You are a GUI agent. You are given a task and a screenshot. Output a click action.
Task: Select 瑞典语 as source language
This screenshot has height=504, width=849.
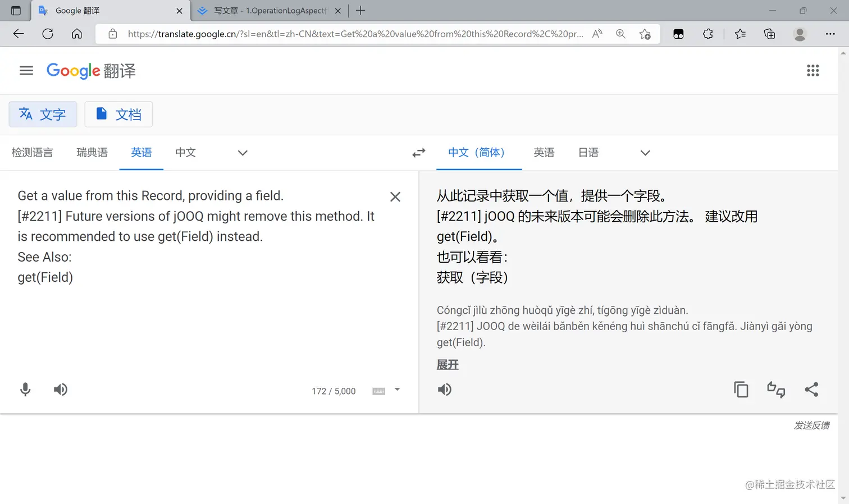[x=92, y=153]
